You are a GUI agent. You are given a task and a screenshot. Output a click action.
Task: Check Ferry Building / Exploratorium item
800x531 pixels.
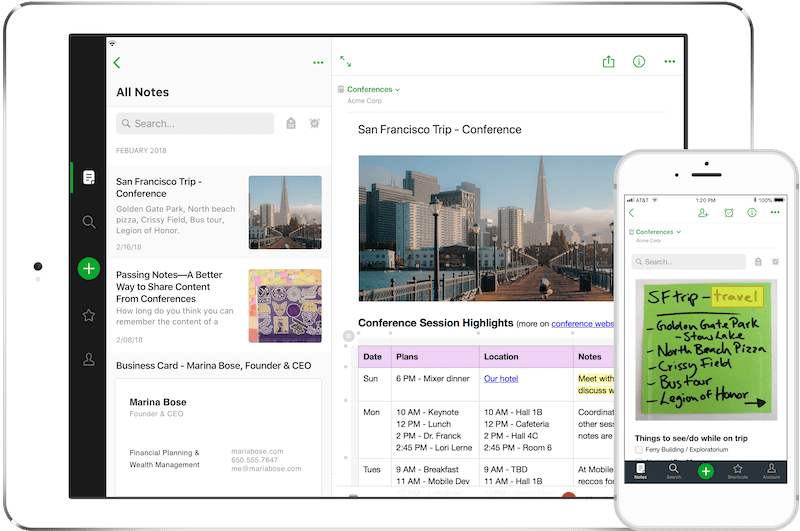[x=639, y=450]
